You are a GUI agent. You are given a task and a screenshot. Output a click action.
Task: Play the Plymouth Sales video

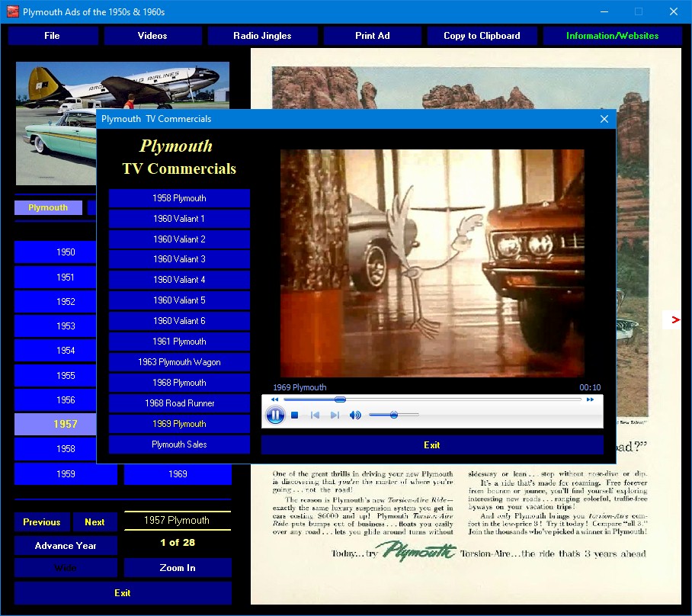point(179,444)
